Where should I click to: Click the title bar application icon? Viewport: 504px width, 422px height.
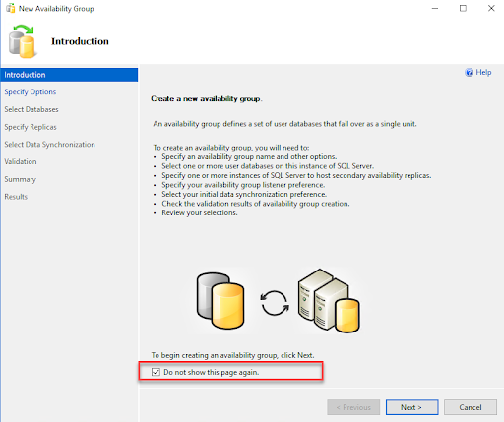click(x=11, y=8)
